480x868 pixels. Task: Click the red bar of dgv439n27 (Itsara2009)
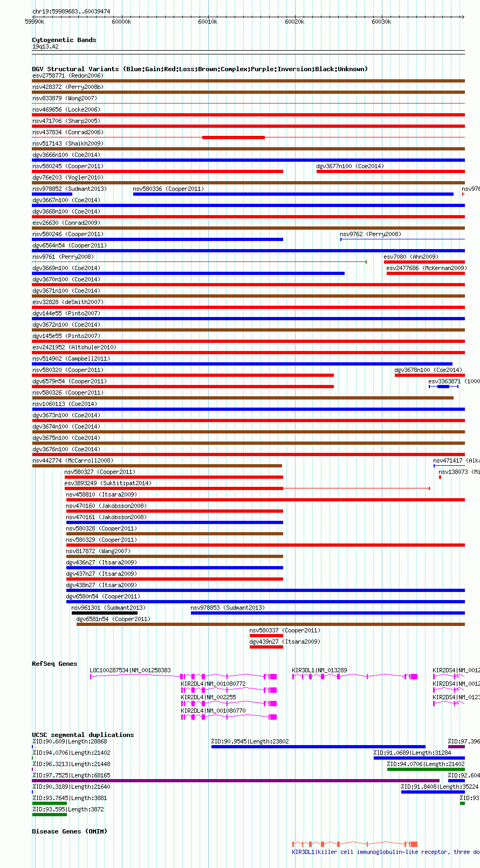coord(266,647)
